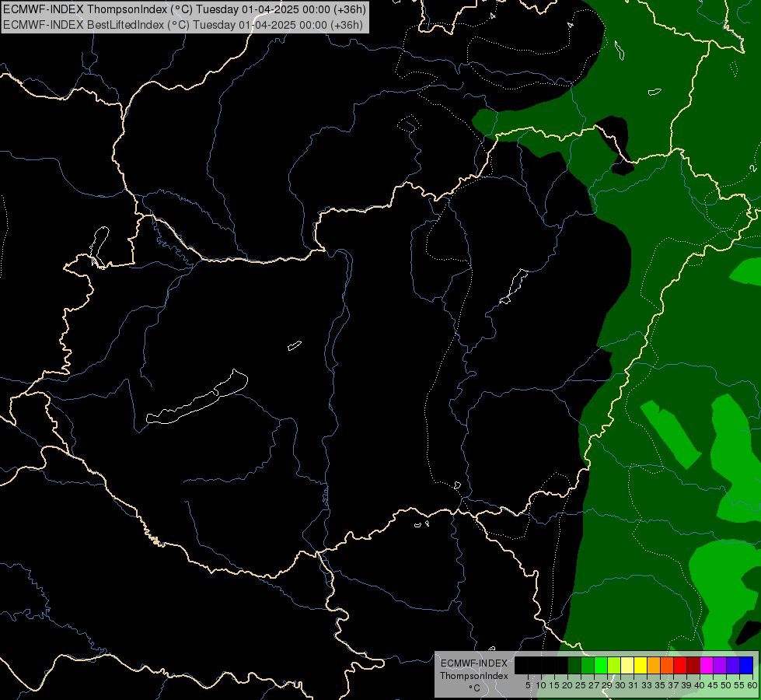Screen dimensions: 761x700
Task: Pick the bright red 37–39 legend swatch
Action: tap(680, 666)
